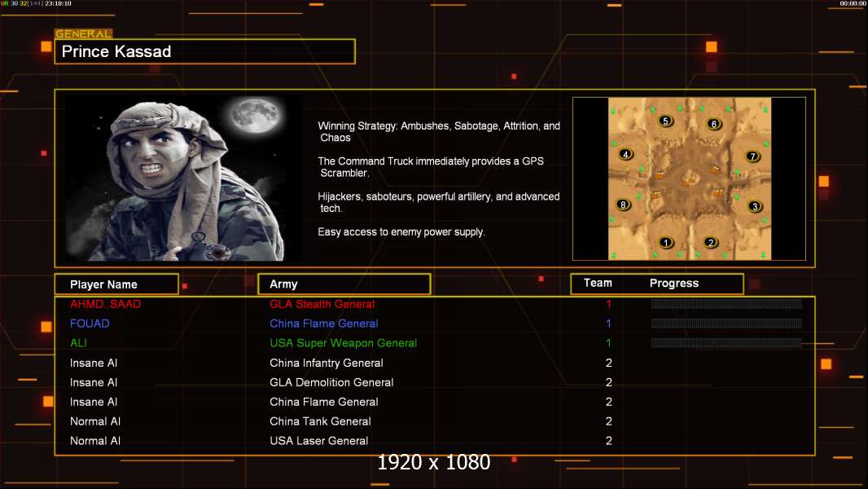868x489 pixels.
Task: Click AHMD..SAAD's loading progress bar
Action: [x=726, y=303]
